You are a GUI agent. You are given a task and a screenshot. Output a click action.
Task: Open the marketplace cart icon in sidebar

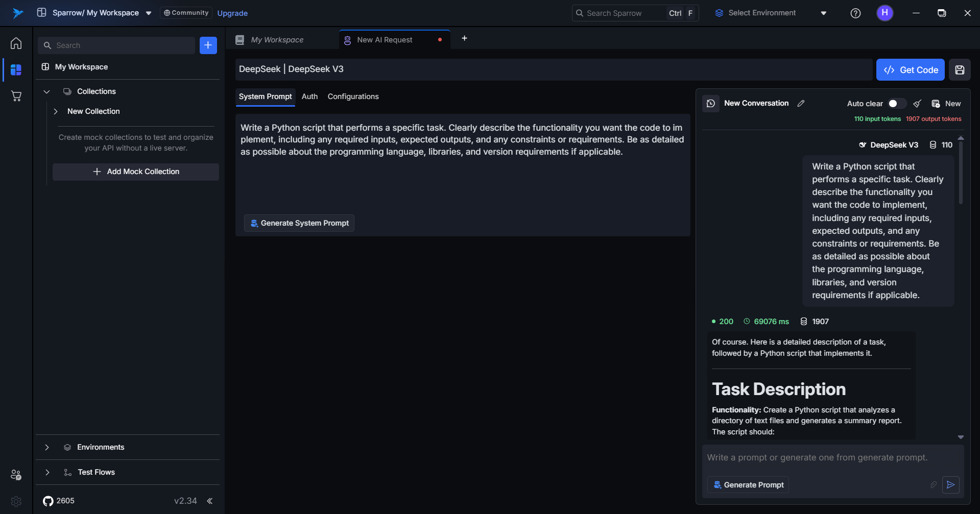click(x=16, y=96)
